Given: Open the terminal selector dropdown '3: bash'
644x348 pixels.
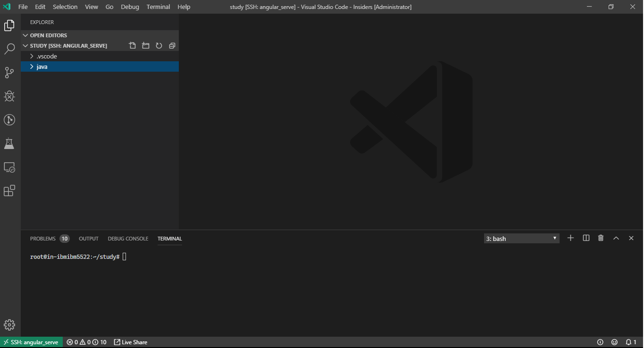Looking at the screenshot, I should (522, 239).
